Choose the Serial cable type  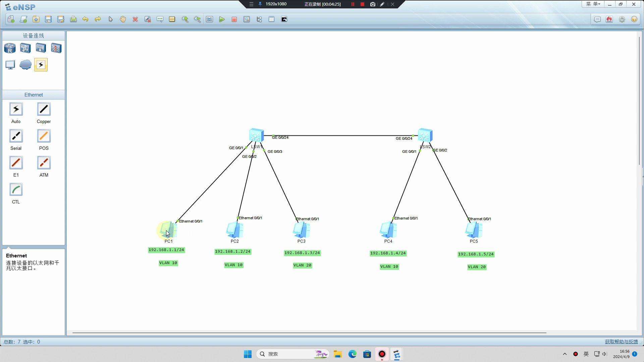pos(16,136)
